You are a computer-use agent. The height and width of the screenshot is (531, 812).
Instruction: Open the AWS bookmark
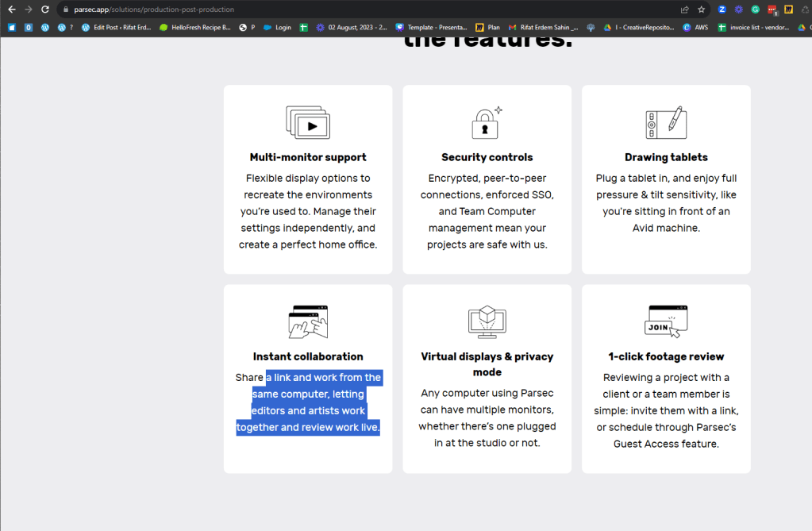(695, 28)
